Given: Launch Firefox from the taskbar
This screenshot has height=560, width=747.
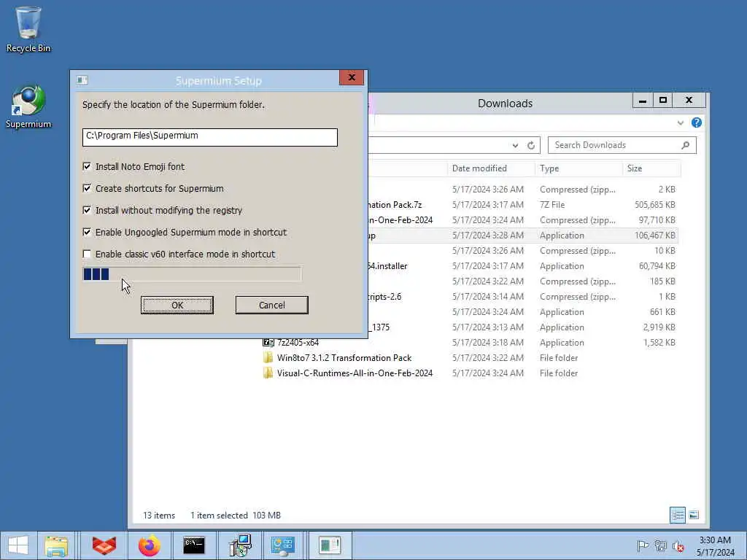Looking at the screenshot, I should point(149,545).
